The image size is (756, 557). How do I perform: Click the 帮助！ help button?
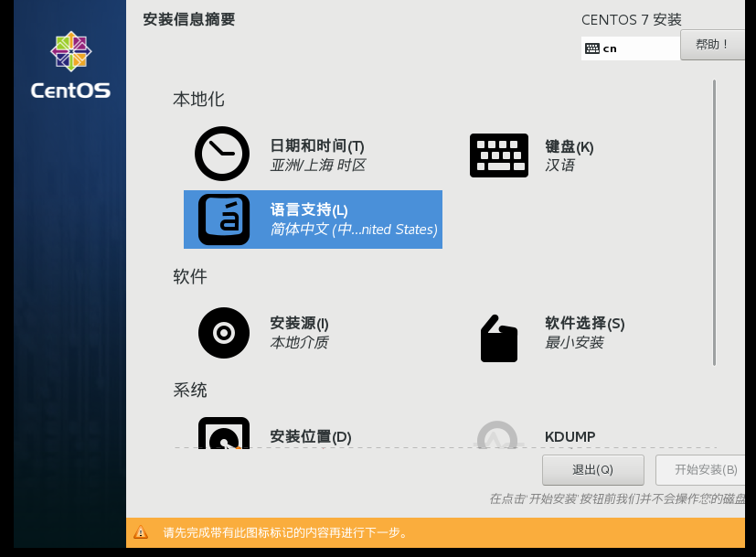712,44
